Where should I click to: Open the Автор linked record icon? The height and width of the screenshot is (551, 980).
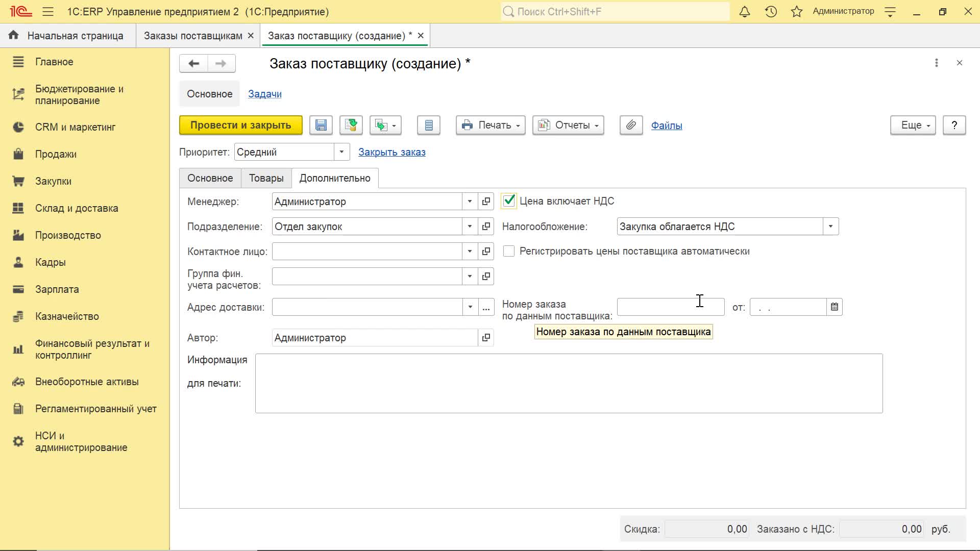pos(486,338)
